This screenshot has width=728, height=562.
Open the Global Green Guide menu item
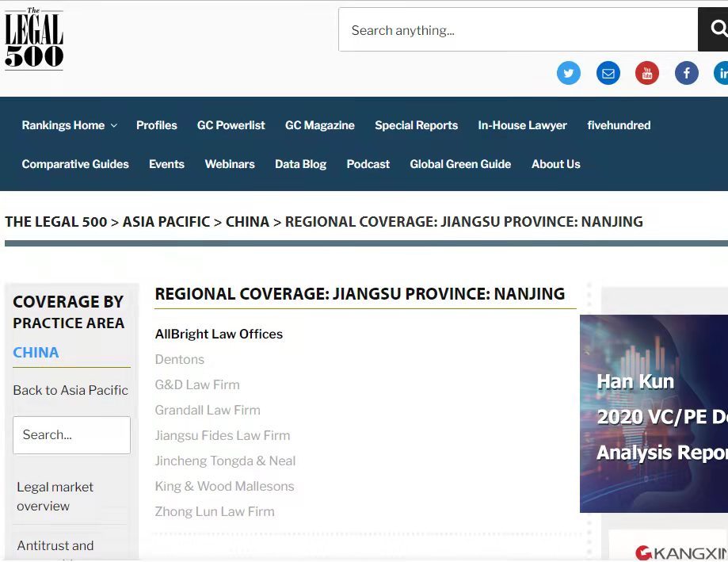click(460, 164)
